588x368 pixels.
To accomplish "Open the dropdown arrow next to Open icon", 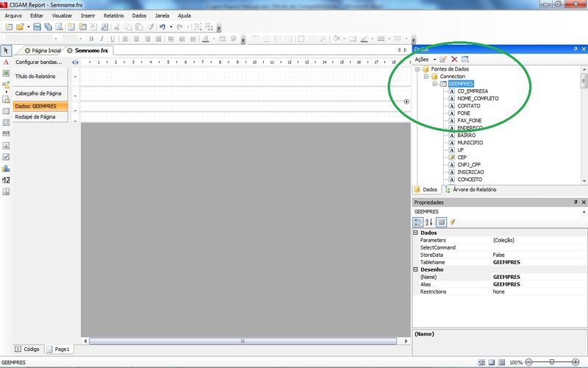I will 29,27.
